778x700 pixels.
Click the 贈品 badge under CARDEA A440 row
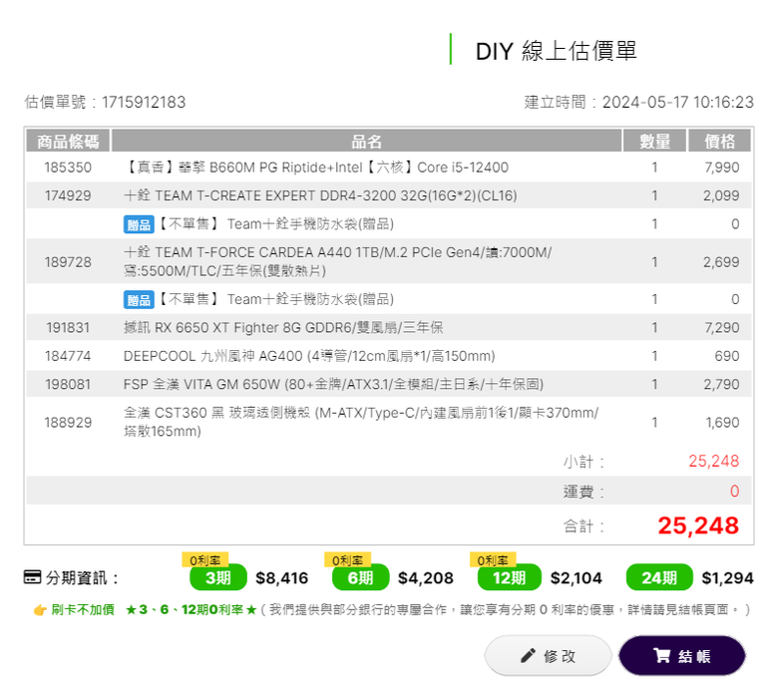(139, 300)
